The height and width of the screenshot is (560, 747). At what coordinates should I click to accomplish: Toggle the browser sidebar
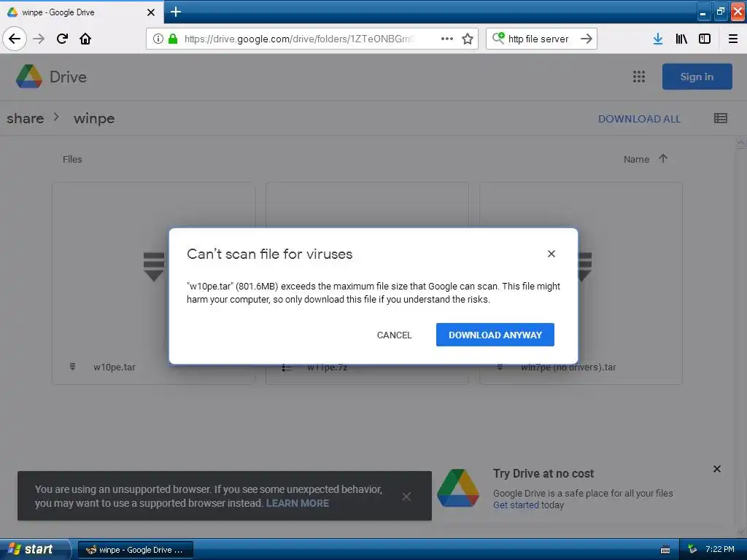705,39
